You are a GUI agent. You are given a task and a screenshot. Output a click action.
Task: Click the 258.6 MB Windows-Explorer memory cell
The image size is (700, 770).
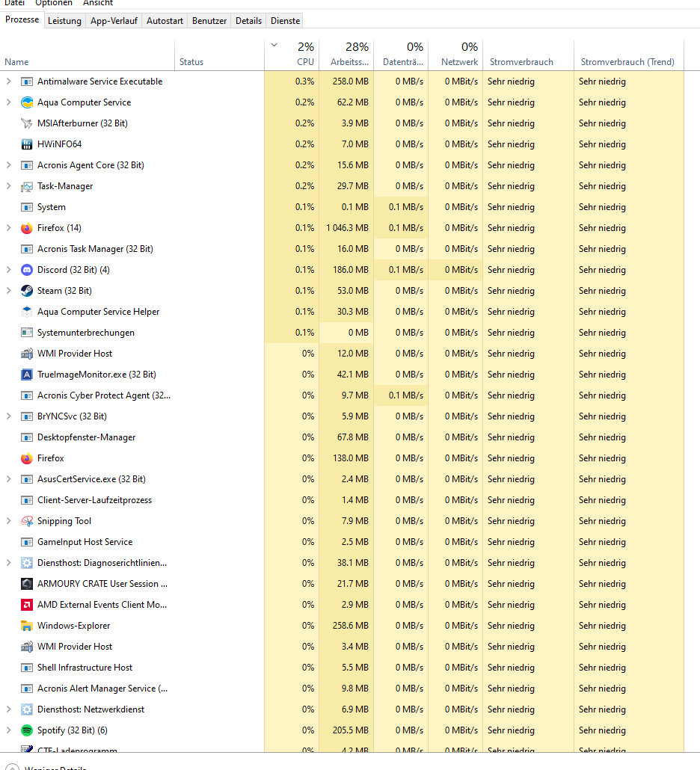346,626
